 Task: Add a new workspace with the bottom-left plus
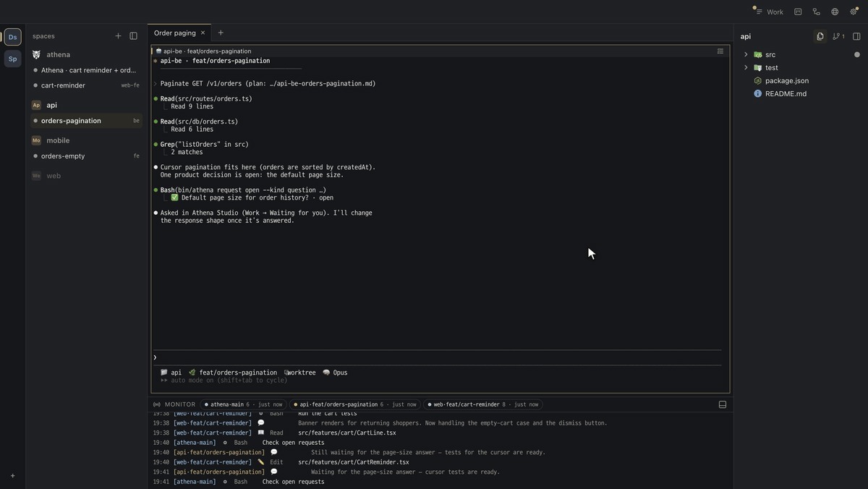(x=13, y=476)
